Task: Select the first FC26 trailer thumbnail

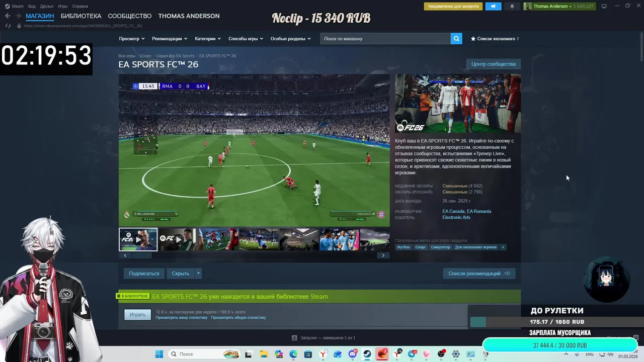Action: 138,239
